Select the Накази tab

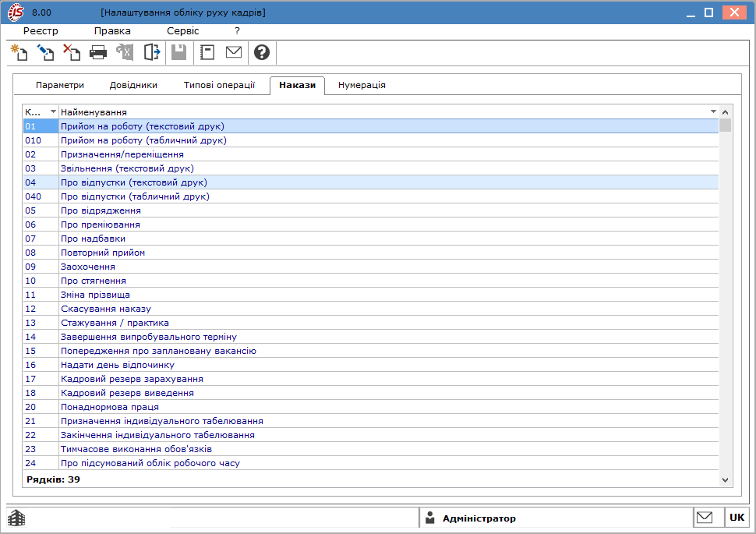click(x=298, y=86)
